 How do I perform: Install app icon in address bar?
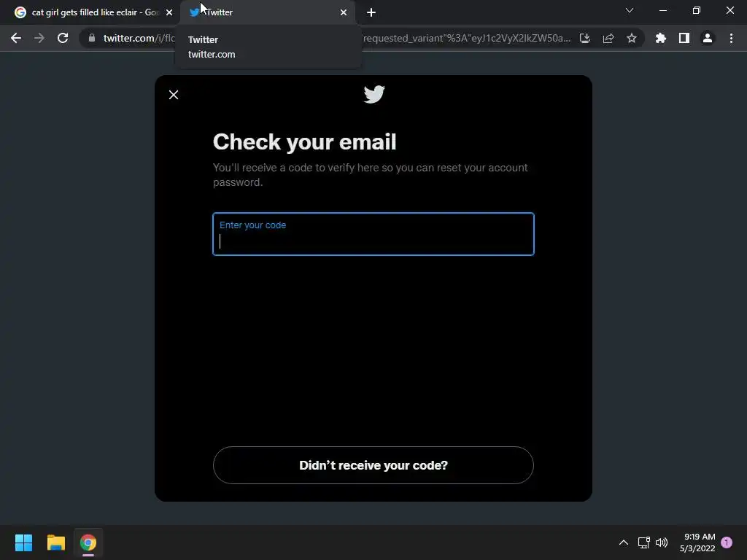[585, 38]
